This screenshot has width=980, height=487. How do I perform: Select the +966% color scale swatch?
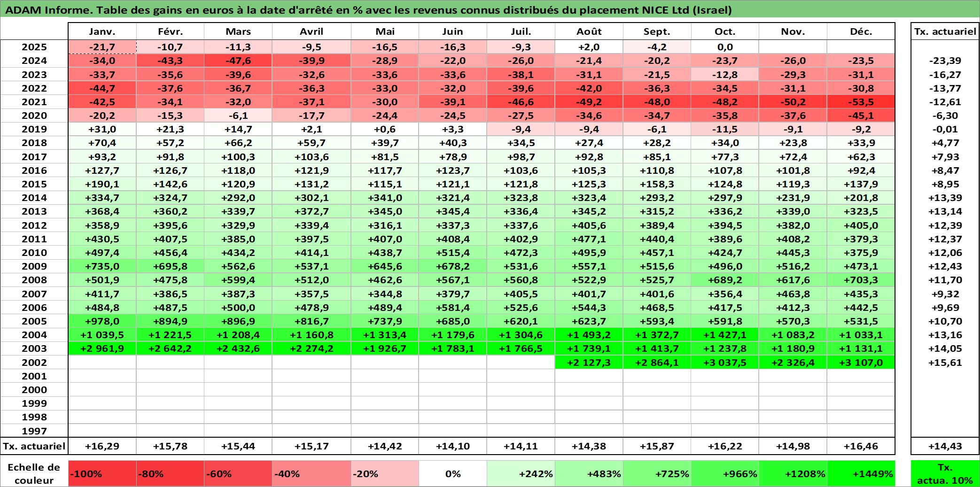725,473
